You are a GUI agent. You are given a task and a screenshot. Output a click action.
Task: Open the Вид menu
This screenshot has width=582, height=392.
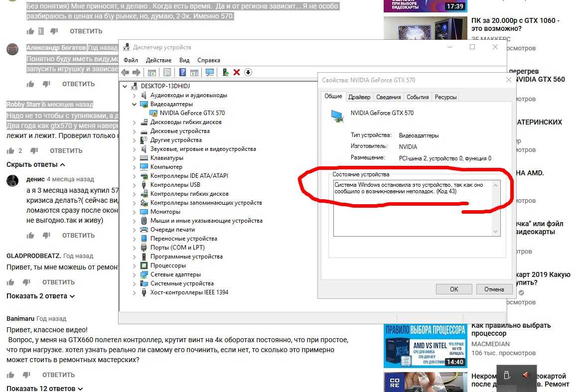pyautogui.click(x=184, y=60)
